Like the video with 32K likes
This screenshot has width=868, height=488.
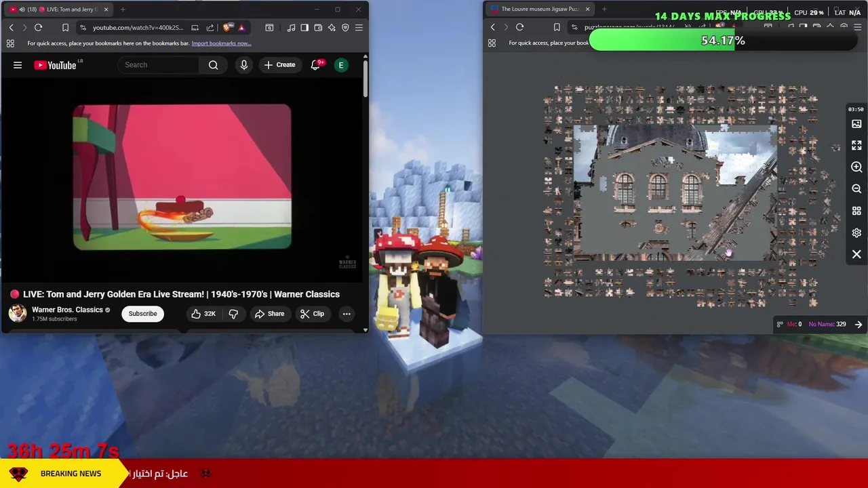click(203, 314)
